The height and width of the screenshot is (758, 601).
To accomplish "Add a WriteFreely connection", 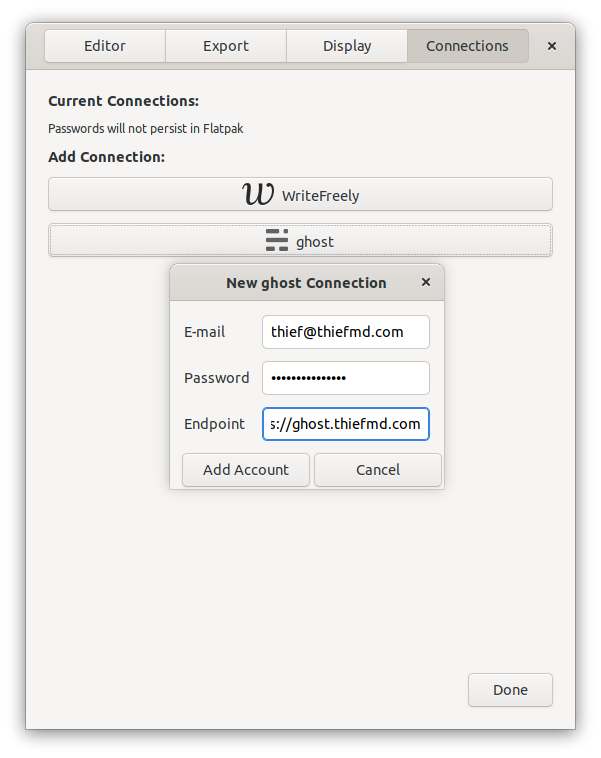I will [x=300, y=194].
